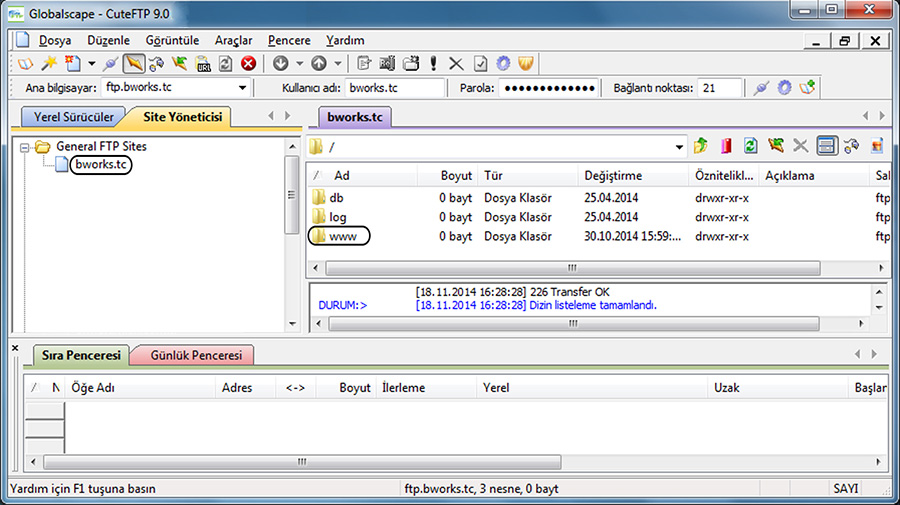Sort remote files by Tür column
Viewport: 900px width, 505px height.
point(528,176)
